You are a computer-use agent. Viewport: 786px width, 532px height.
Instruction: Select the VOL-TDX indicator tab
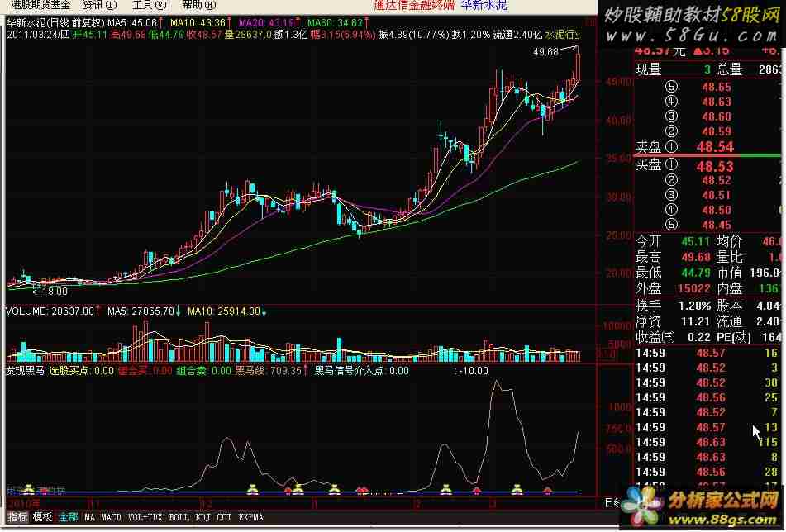click(x=145, y=517)
